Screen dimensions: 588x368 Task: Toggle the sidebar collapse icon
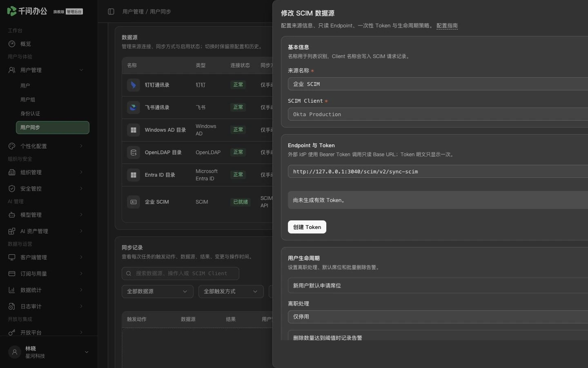coord(111,11)
